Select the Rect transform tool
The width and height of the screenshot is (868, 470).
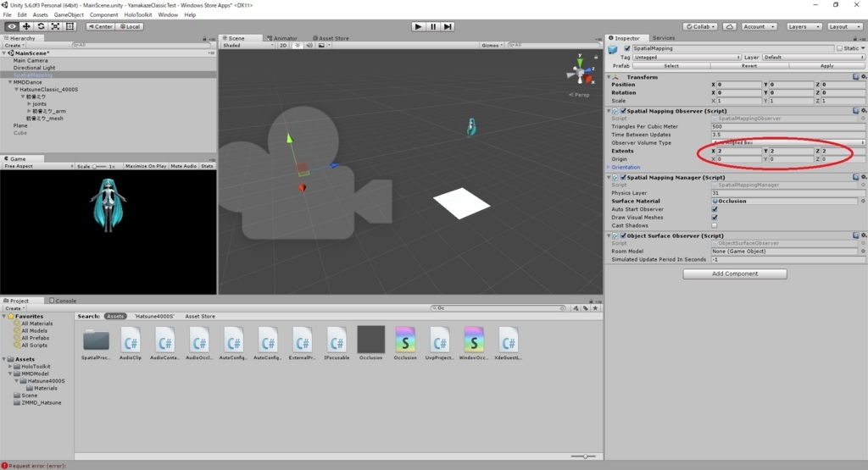tap(70, 26)
